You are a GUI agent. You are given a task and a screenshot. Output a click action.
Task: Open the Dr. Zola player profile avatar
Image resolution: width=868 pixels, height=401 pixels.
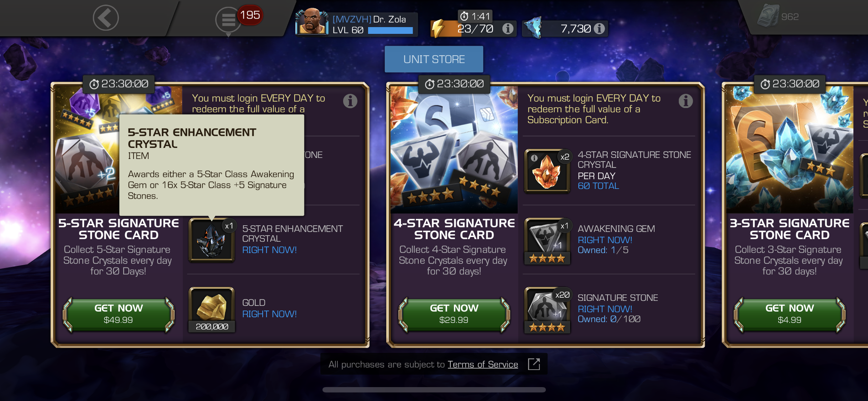click(312, 21)
